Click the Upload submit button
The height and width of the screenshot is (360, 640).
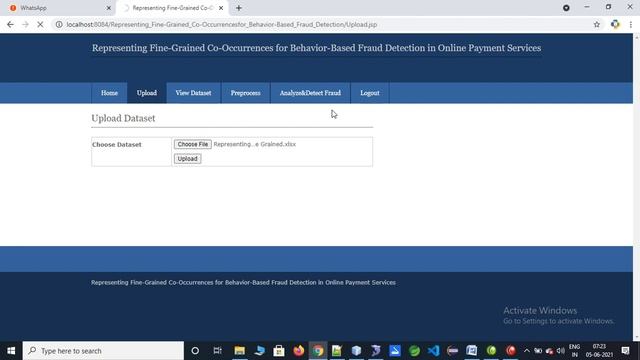187,159
